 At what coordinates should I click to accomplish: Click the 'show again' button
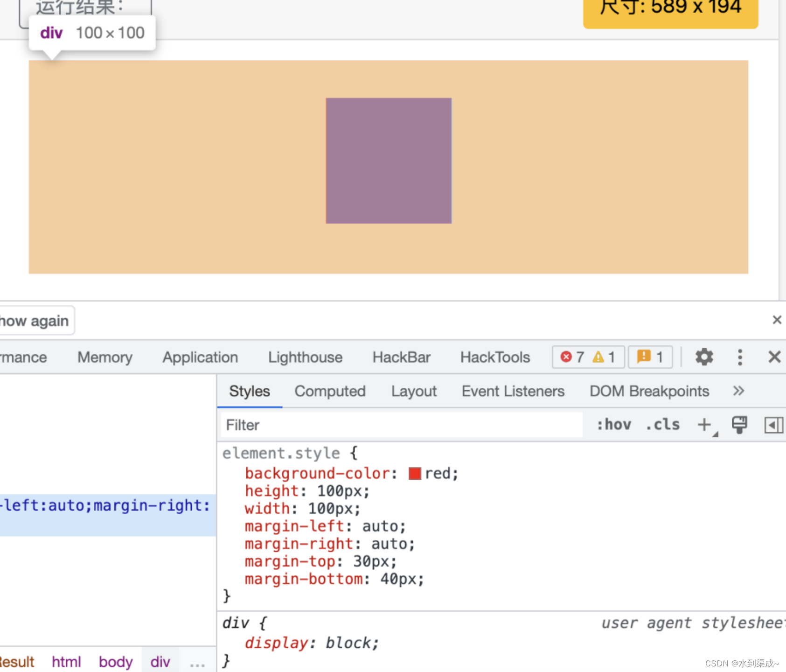pyautogui.click(x=36, y=321)
